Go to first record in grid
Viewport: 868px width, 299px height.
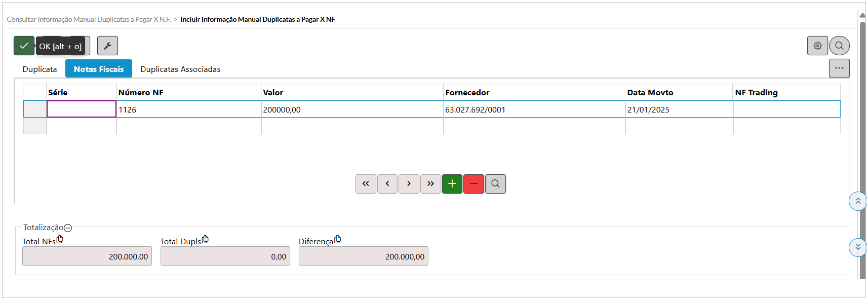pos(366,184)
